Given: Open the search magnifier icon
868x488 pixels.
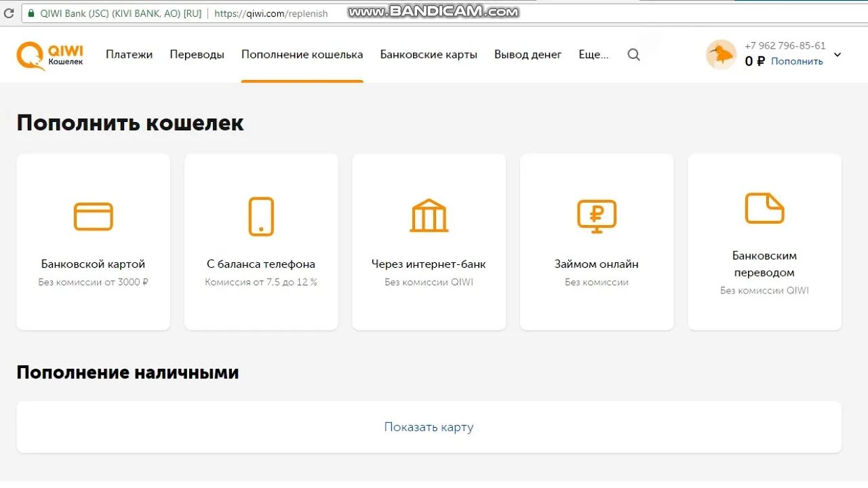Looking at the screenshot, I should pyautogui.click(x=633, y=55).
